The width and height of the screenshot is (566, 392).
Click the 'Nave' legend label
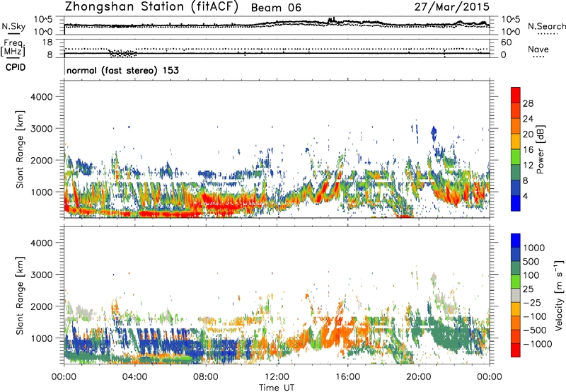[538, 49]
